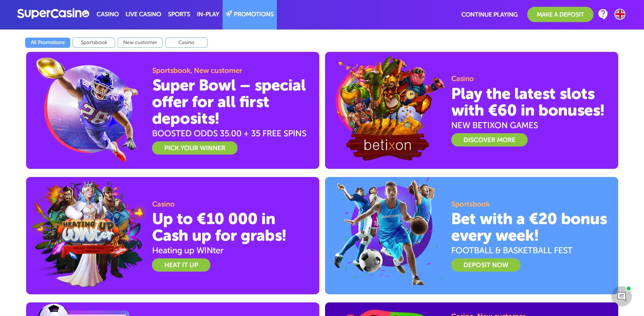Open the Heating Up Winter promo image
Viewport: 644px width, 316px height.
[x=87, y=235]
